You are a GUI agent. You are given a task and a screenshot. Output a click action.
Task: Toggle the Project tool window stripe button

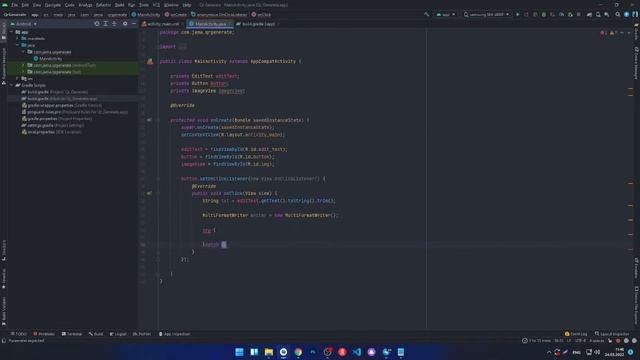[4, 31]
